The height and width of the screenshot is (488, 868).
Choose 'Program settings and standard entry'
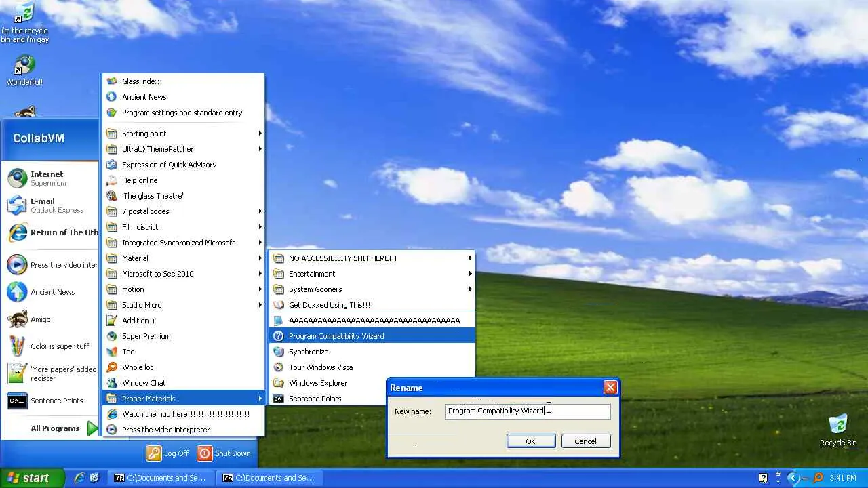pyautogui.click(x=183, y=113)
